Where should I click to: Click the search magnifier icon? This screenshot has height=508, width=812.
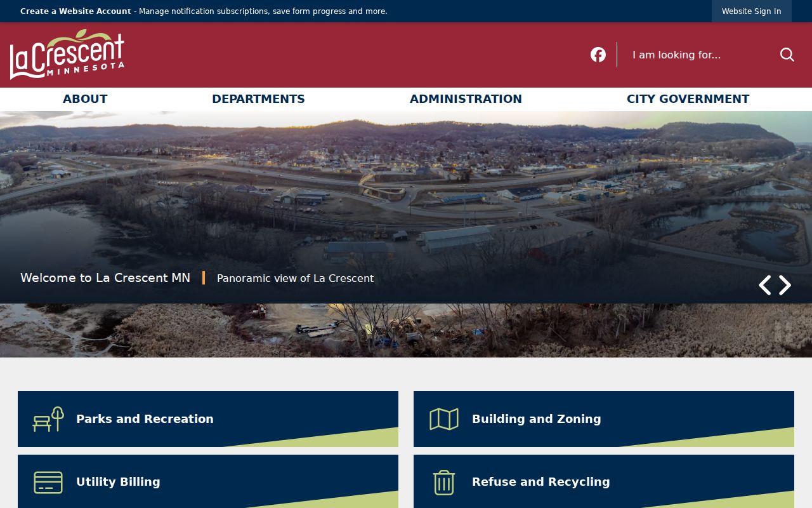click(787, 55)
